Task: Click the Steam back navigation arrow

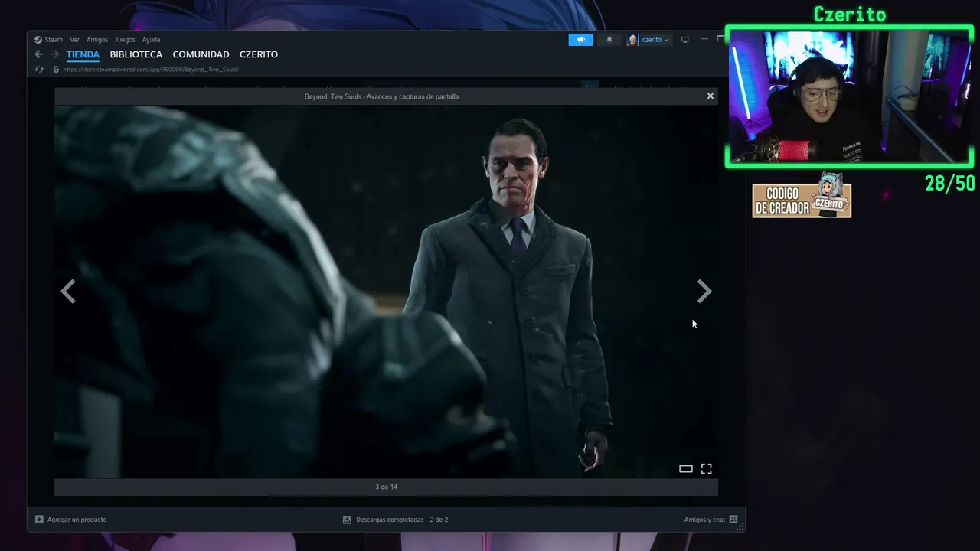Action: click(38, 54)
